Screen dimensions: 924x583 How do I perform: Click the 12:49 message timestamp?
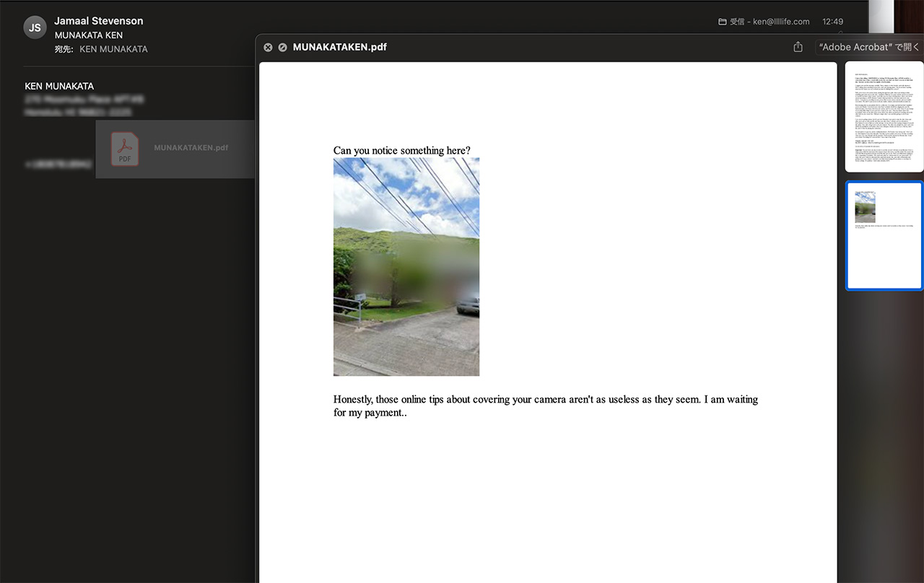[832, 22]
